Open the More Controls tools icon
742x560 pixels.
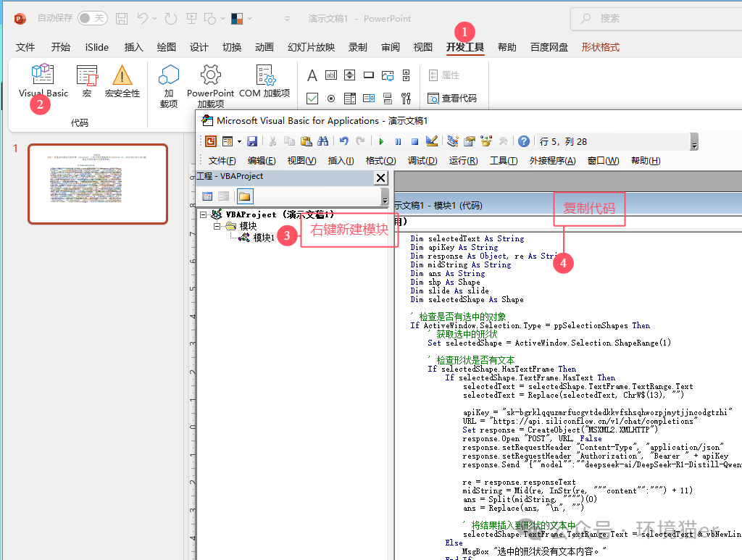(406, 99)
